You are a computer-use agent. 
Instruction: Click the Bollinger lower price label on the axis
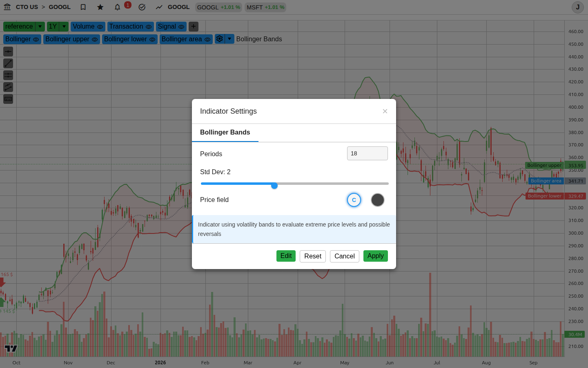[556, 196]
